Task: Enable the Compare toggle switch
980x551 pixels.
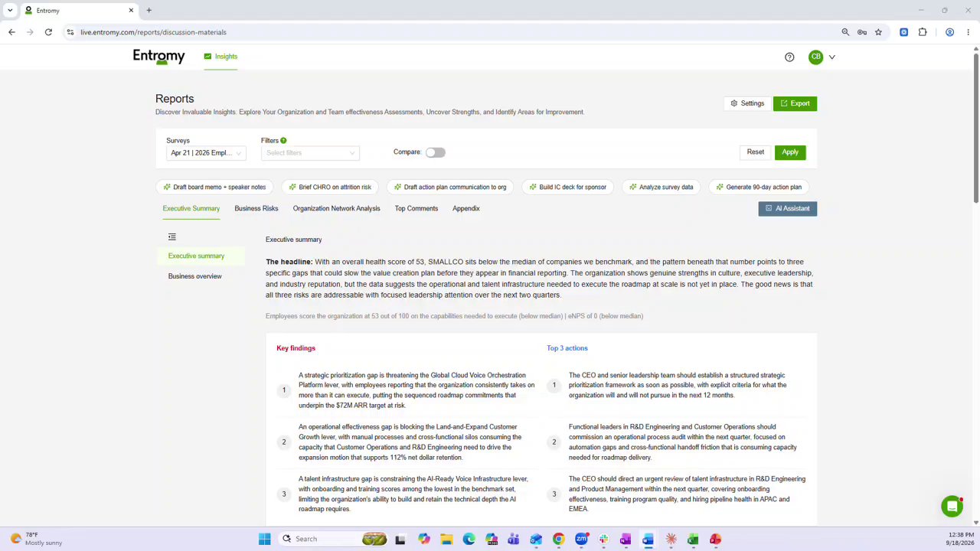Action: point(435,152)
